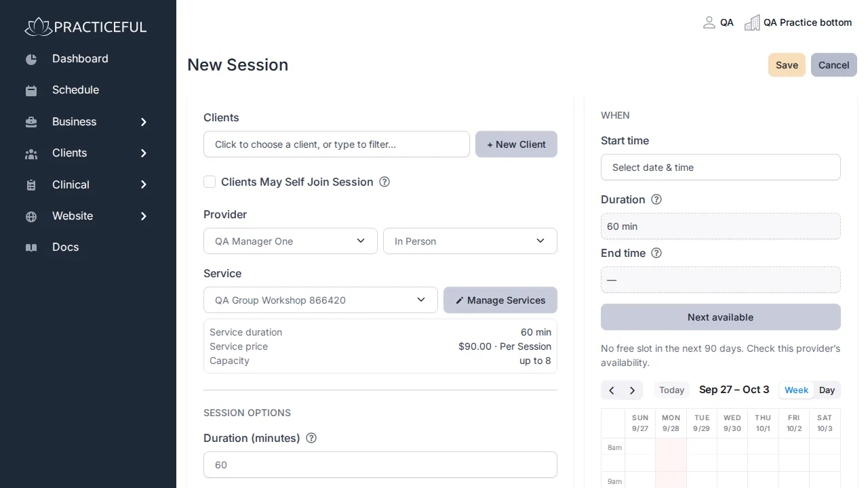Go to previous week with left arrow
Screen dimensions: 868x488
pyautogui.click(x=612, y=390)
